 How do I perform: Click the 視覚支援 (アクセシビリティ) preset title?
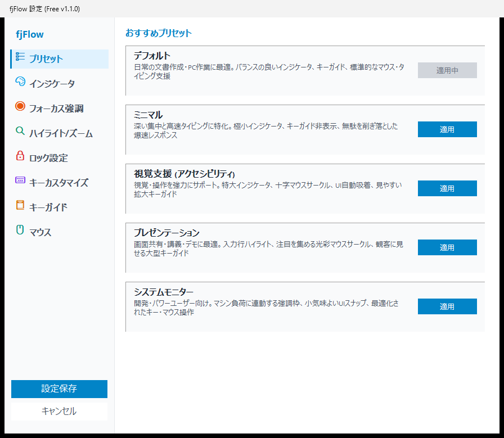click(184, 174)
